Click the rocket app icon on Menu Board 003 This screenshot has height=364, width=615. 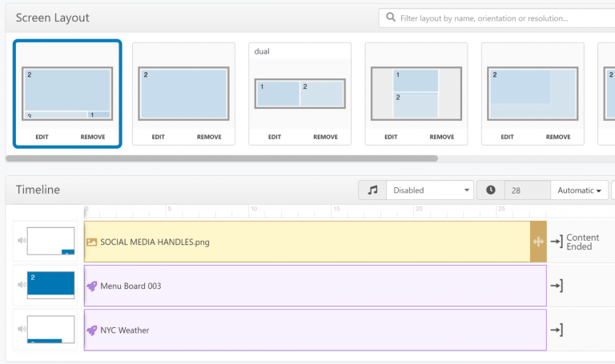[92, 286]
